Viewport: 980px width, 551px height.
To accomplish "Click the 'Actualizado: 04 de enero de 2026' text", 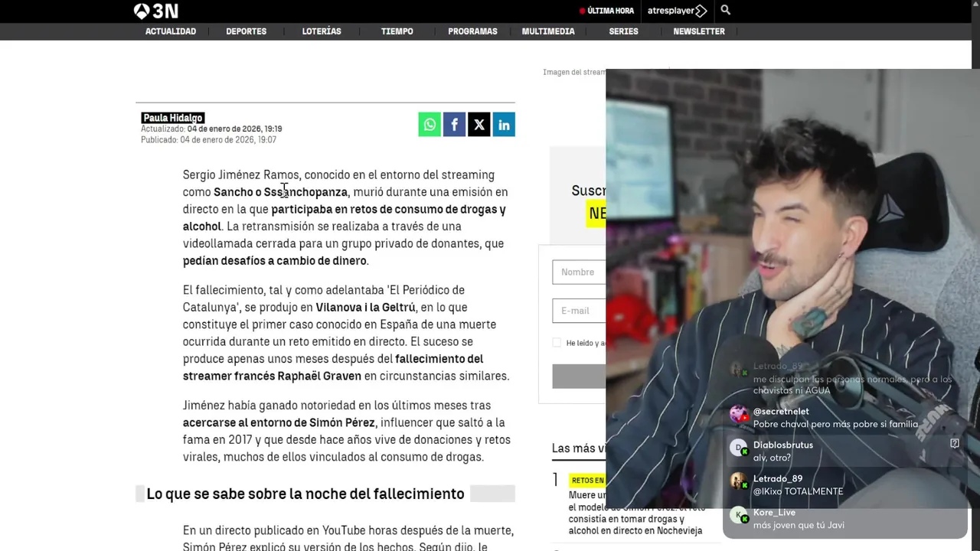I will [x=211, y=129].
